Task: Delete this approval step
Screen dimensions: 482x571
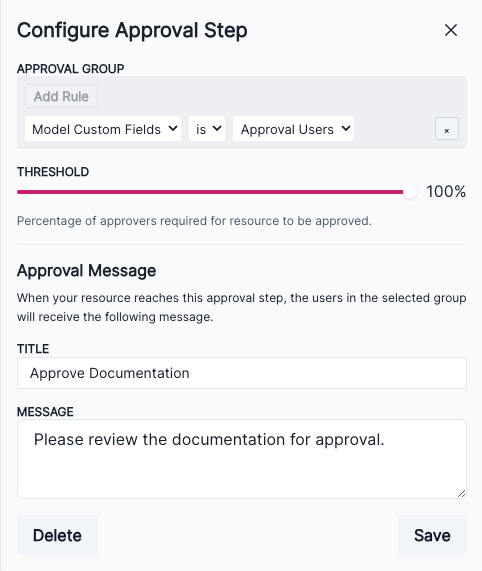Action: pos(57,535)
